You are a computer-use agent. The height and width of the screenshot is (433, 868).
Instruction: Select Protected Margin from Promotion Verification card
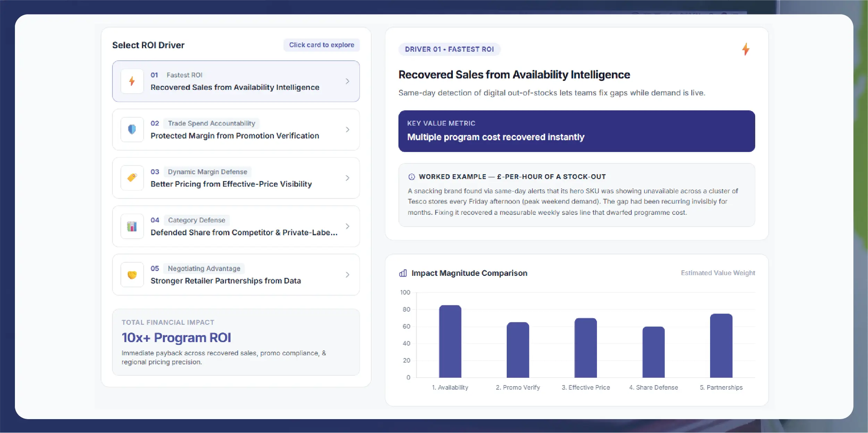236,129
